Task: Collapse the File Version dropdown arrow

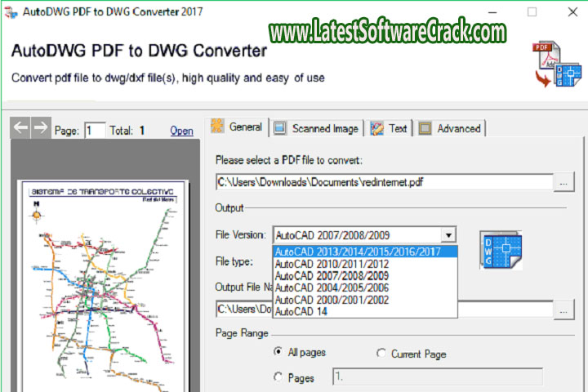Action: 448,235
